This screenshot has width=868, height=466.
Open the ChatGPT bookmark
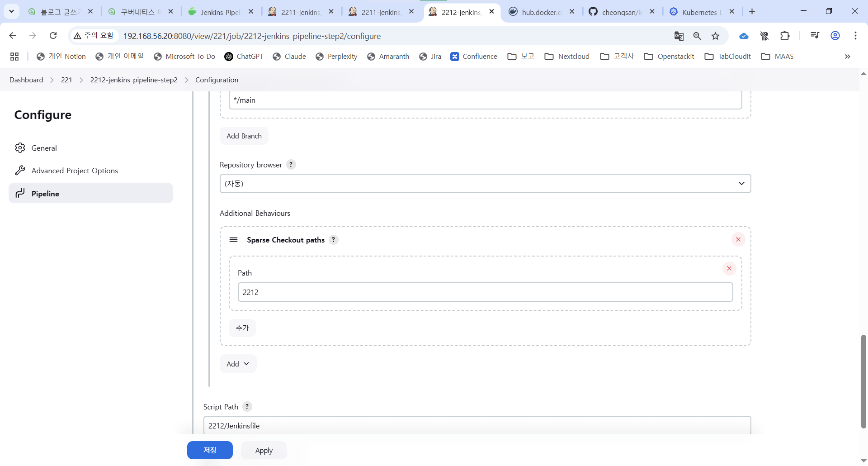coord(244,57)
